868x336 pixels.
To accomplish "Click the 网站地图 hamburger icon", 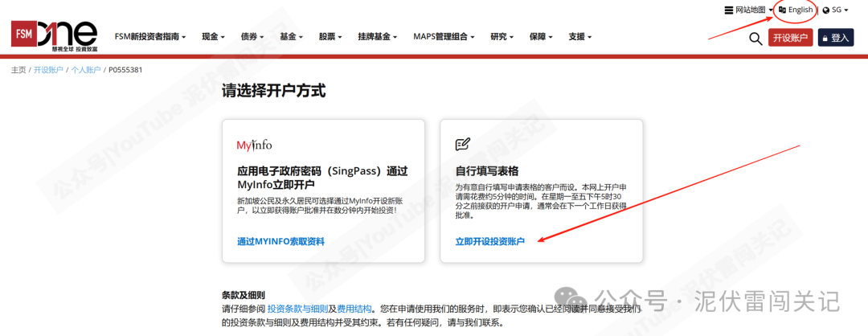I will point(729,10).
